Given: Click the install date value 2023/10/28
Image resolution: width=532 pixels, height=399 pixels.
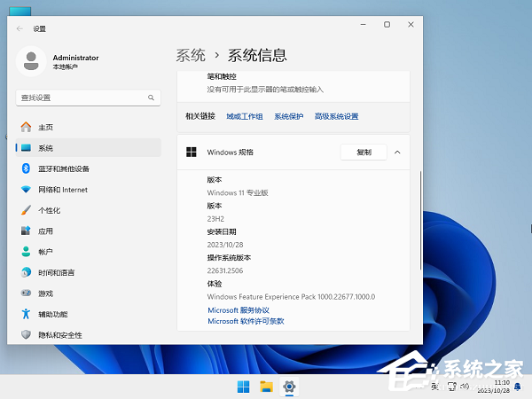Looking at the screenshot, I should [x=225, y=245].
